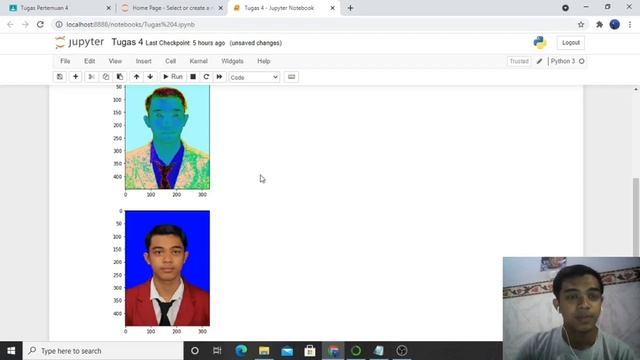
Task: Open Mail app from the taskbar
Action: [x=287, y=351]
